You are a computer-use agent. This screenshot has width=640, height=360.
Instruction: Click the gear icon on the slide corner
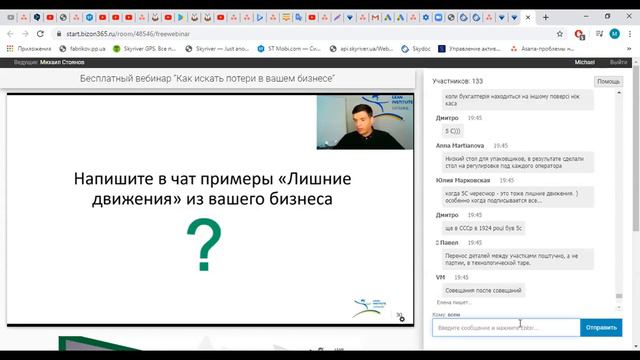[402, 319]
